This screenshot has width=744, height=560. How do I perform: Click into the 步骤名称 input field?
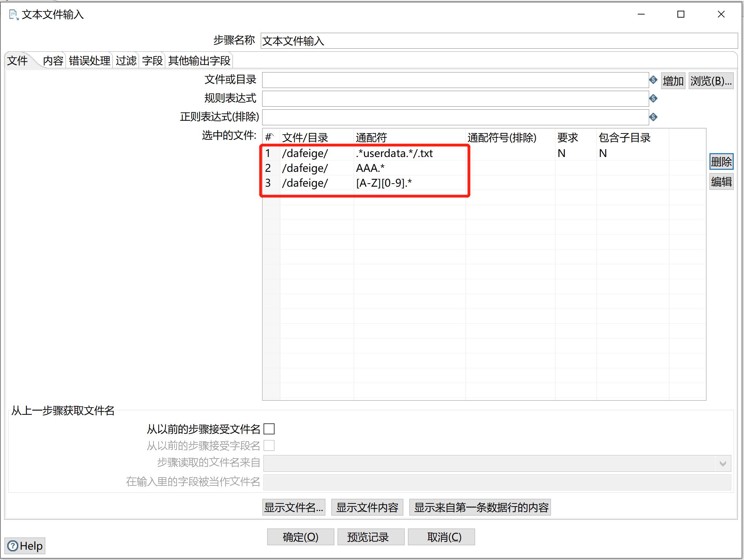[499, 41]
